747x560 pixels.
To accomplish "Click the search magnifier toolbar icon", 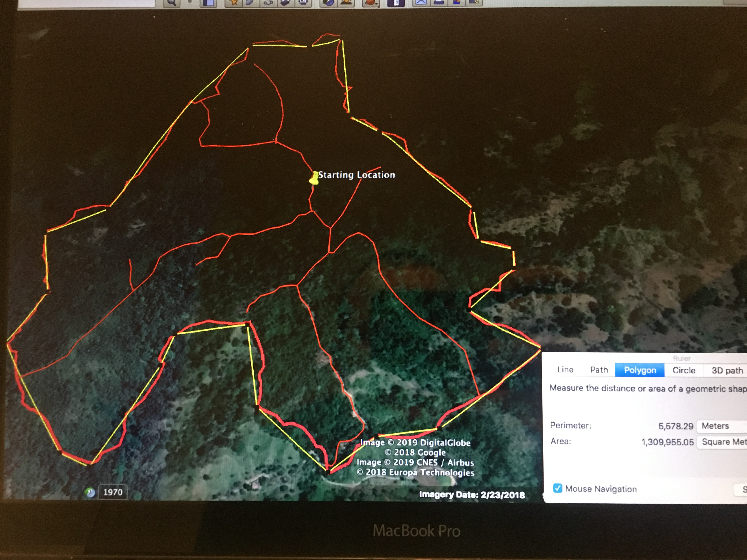I will [172, 3].
